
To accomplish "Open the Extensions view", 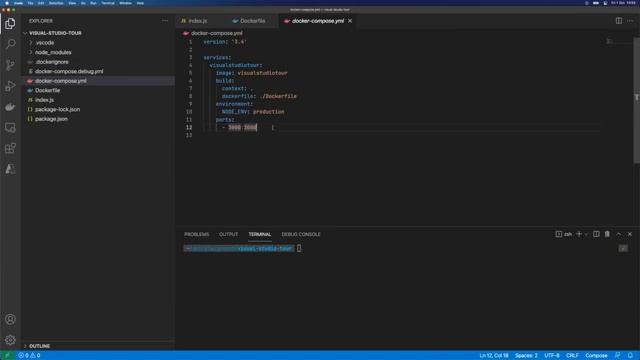I will point(10,148).
